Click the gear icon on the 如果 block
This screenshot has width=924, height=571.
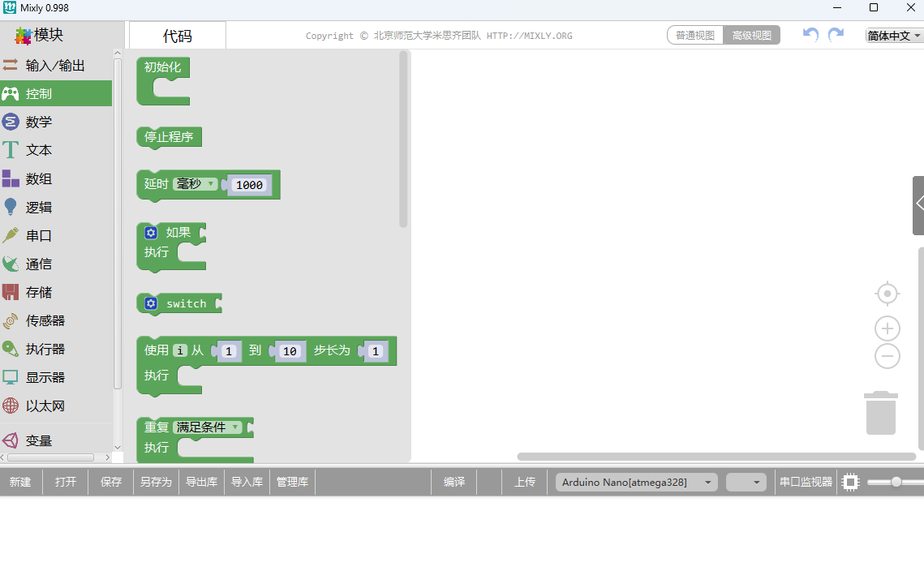(x=151, y=233)
